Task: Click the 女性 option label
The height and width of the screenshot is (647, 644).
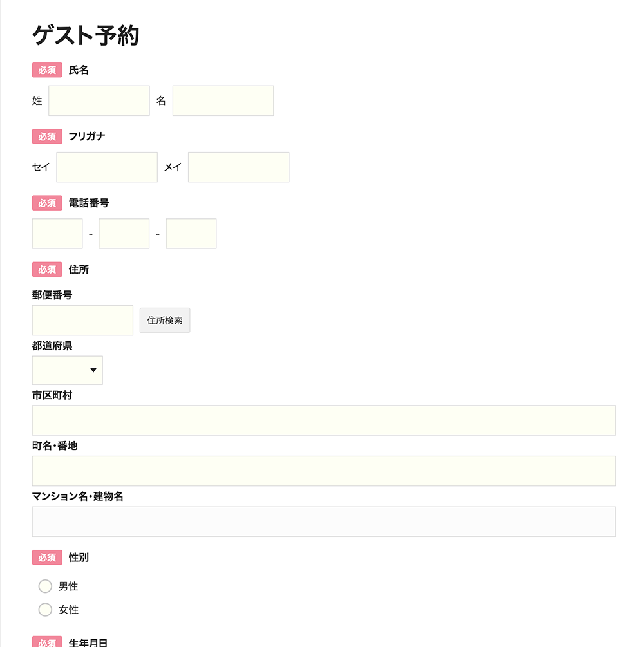Action: (x=68, y=610)
